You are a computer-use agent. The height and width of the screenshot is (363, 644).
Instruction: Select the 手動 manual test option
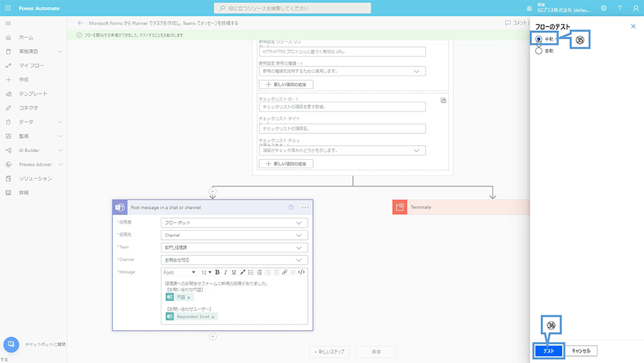(x=538, y=39)
